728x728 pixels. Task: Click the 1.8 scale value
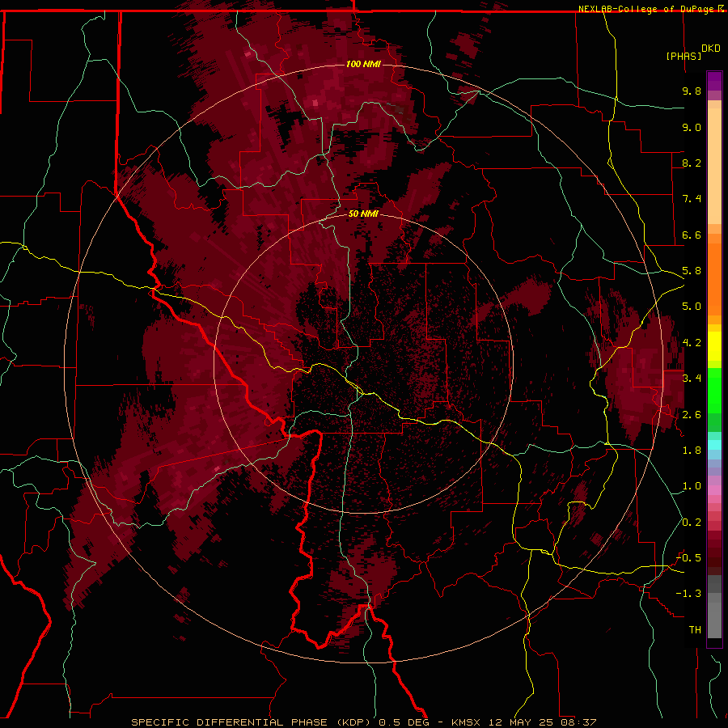[692, 451]
